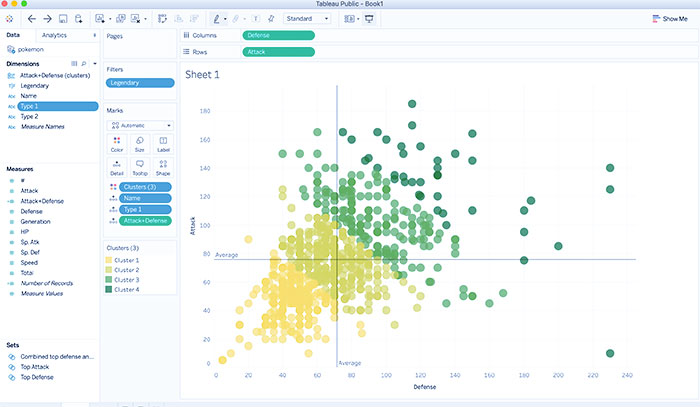Add a new data source
Image resolution: width=700 pixels, height=407 pixels.
point(79,19)
